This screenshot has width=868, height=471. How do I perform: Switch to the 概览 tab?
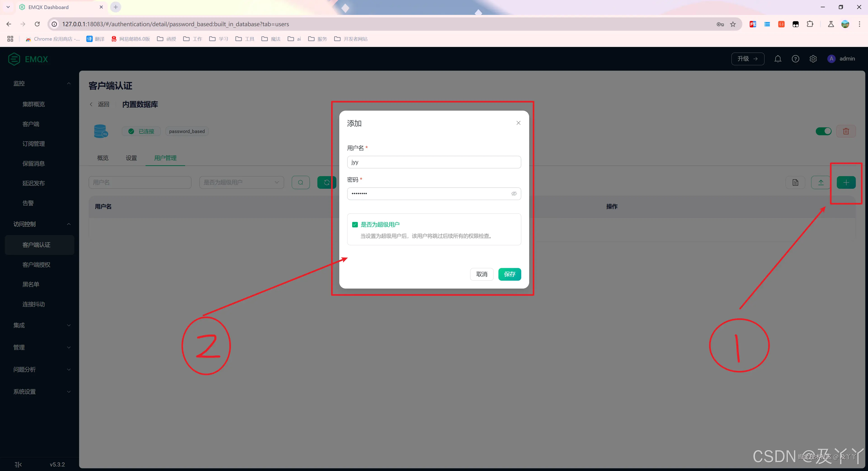[x=103, y=158]
